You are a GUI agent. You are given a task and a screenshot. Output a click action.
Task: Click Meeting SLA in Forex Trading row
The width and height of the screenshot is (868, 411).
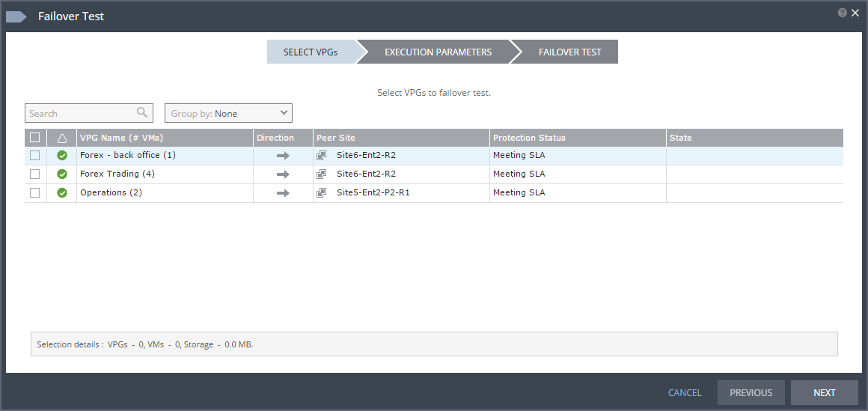[x=519, y=174]
